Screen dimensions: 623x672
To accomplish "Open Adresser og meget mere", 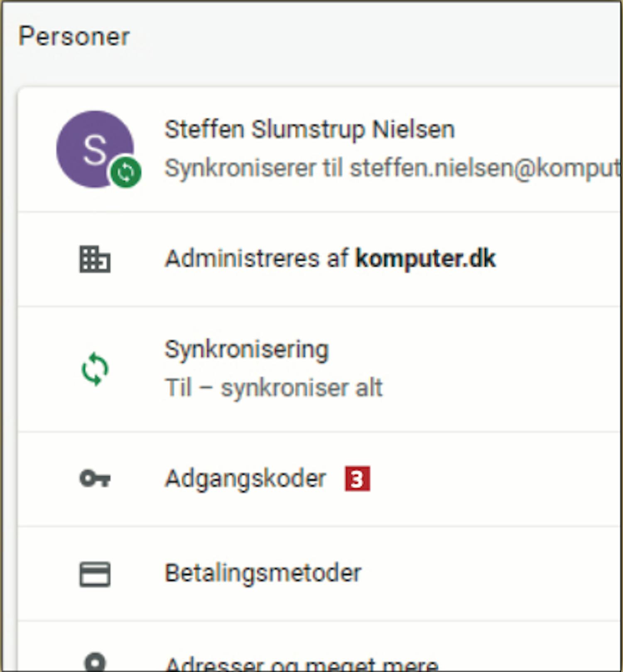I will click(301, 663).
